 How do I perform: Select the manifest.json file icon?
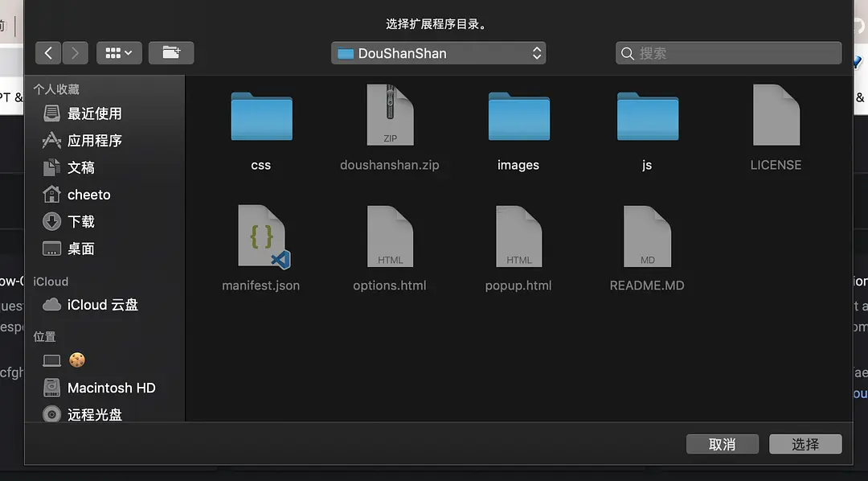click(264, 236)
